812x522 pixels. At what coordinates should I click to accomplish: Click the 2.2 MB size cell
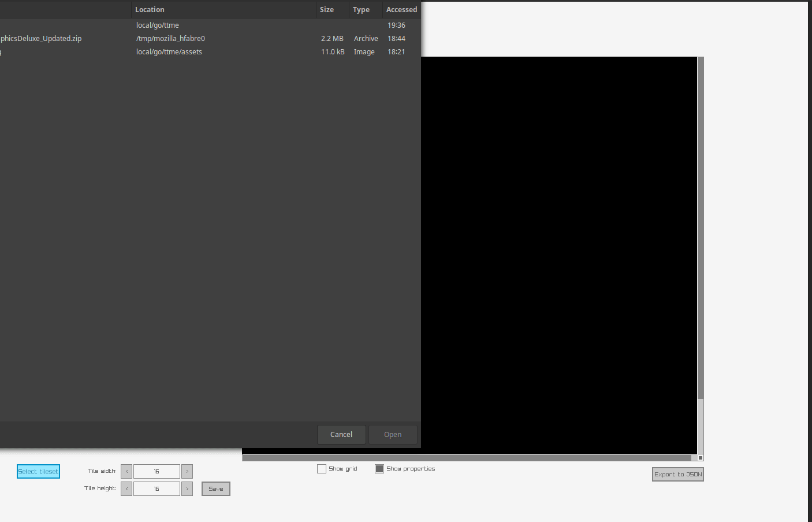point(332,39)
